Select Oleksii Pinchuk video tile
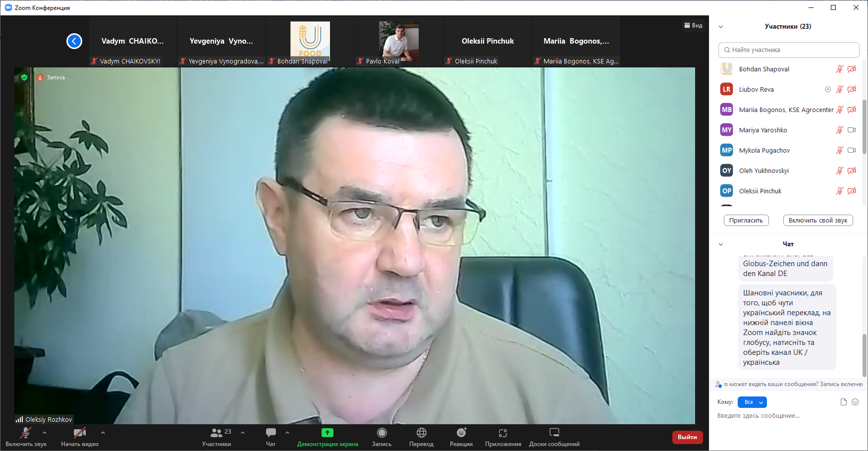This screenshot has width=868, height=451. point(488,41)
